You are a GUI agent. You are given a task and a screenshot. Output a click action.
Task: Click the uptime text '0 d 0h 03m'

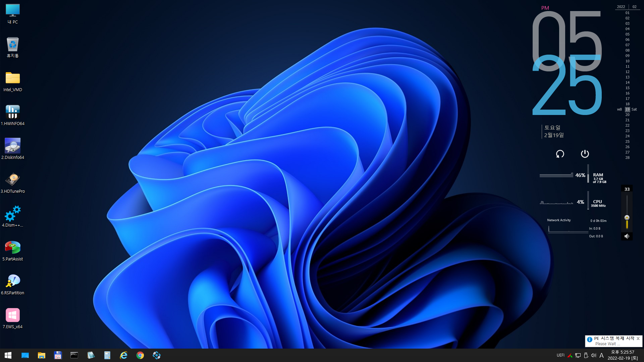[x=598, y=221]
